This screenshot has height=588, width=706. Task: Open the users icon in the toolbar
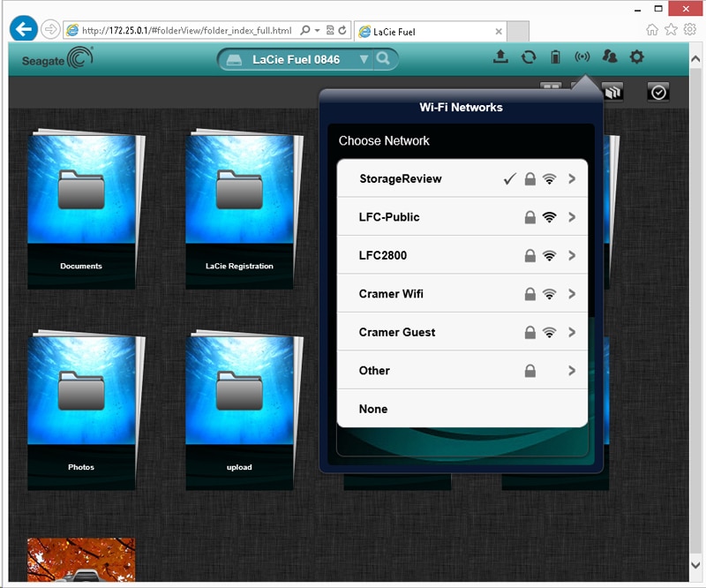tap(609, 57)
